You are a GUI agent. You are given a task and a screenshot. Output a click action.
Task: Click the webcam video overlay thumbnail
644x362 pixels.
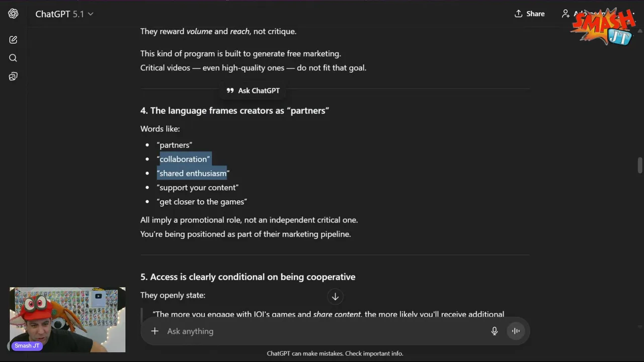[x=67, y=319]
